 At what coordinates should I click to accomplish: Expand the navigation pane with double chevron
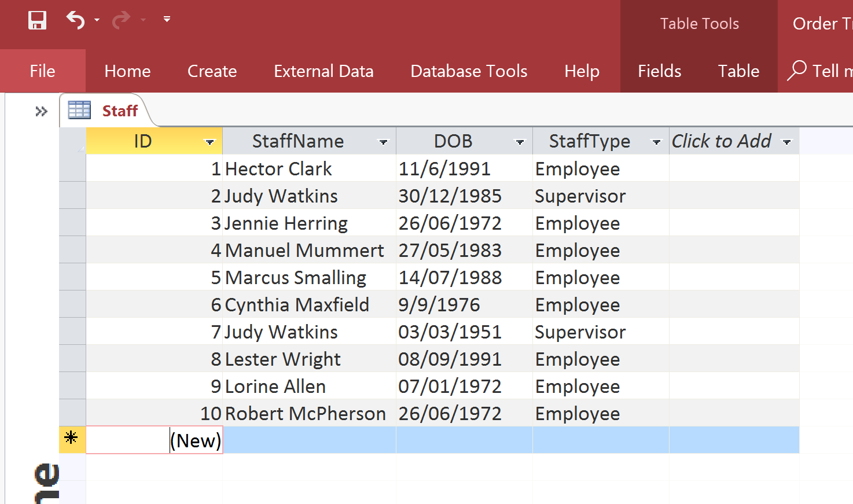click(41, 111)
